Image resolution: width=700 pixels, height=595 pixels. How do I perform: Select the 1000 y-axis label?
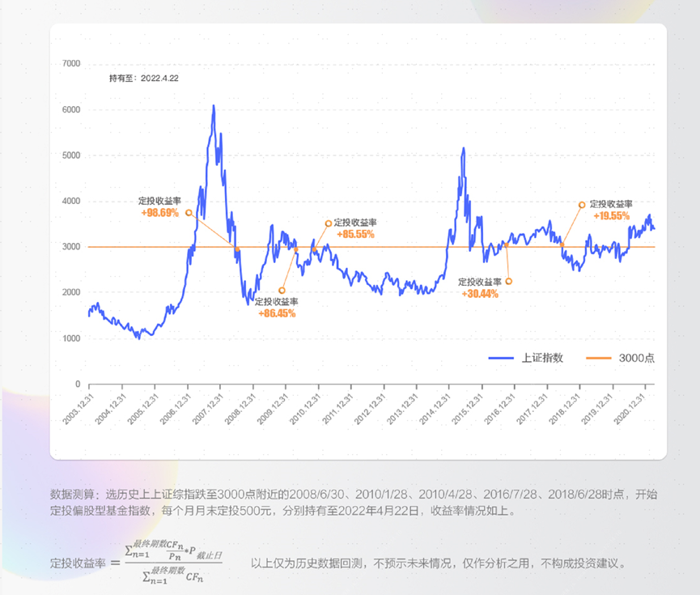point(71,338)
